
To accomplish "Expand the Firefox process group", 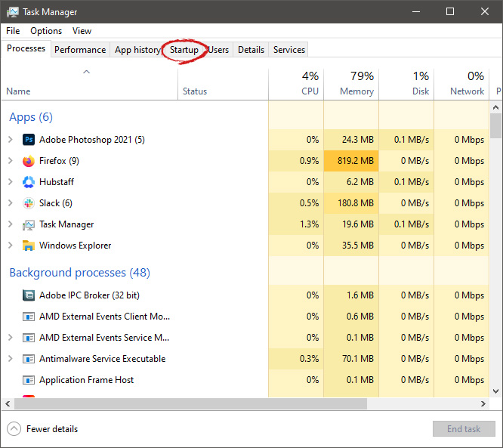I will pos(11,160).
